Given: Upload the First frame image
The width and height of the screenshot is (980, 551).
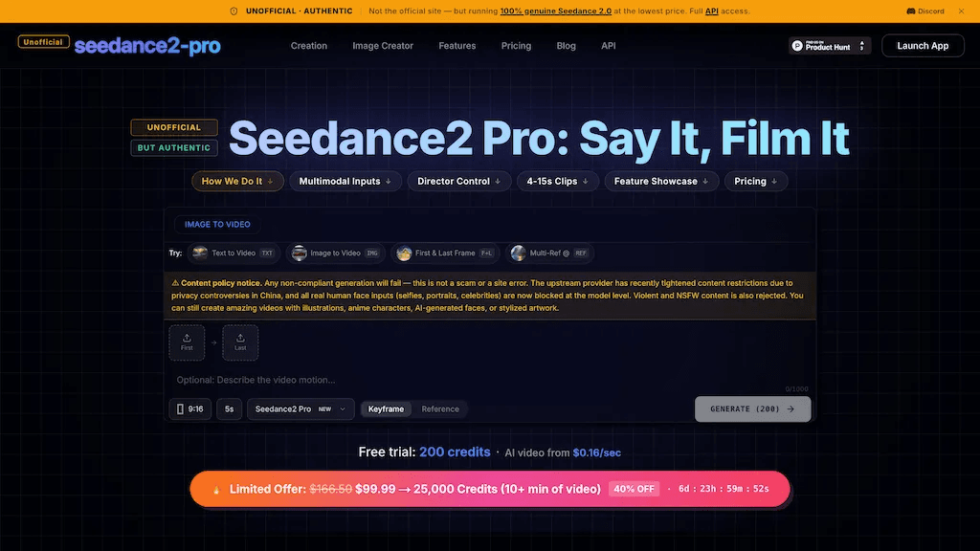Looking at the screenshot, I should pos(187,342).
